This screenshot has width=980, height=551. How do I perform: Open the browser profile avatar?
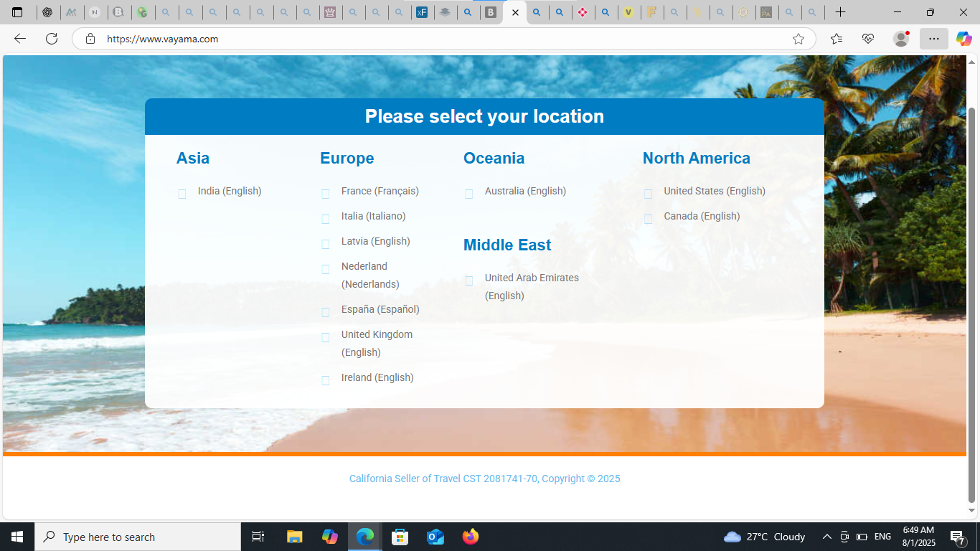(x=901, y=39)
